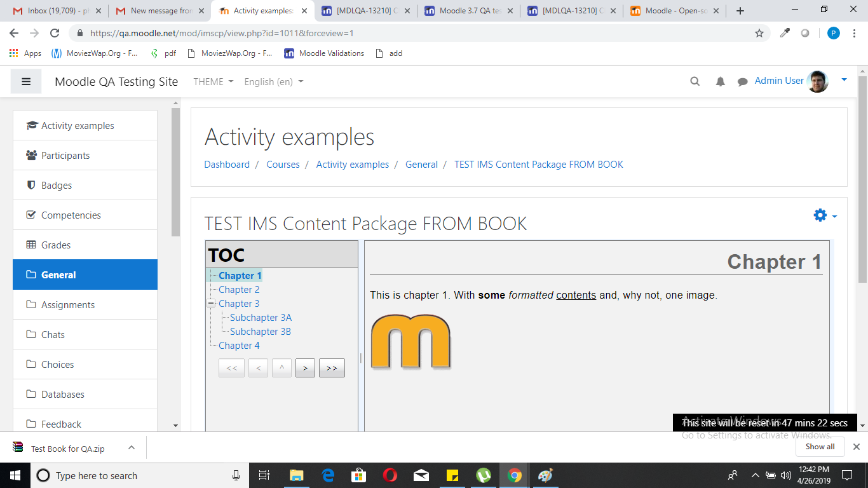Switch to Moodle - Open-source tab

[674, 11]
